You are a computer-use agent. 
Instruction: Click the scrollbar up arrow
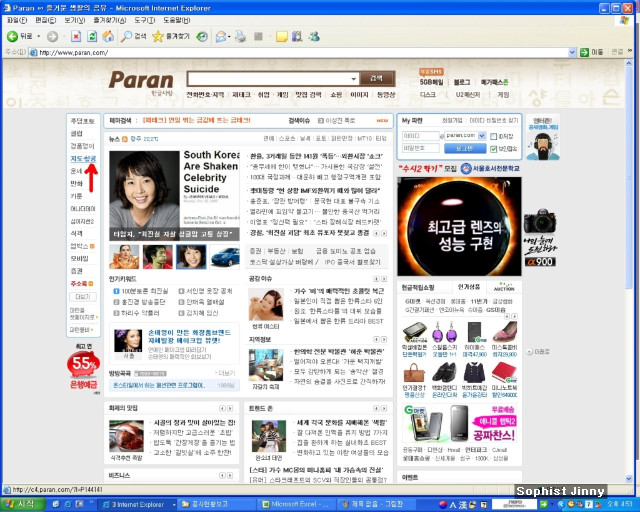click(629, 63)
